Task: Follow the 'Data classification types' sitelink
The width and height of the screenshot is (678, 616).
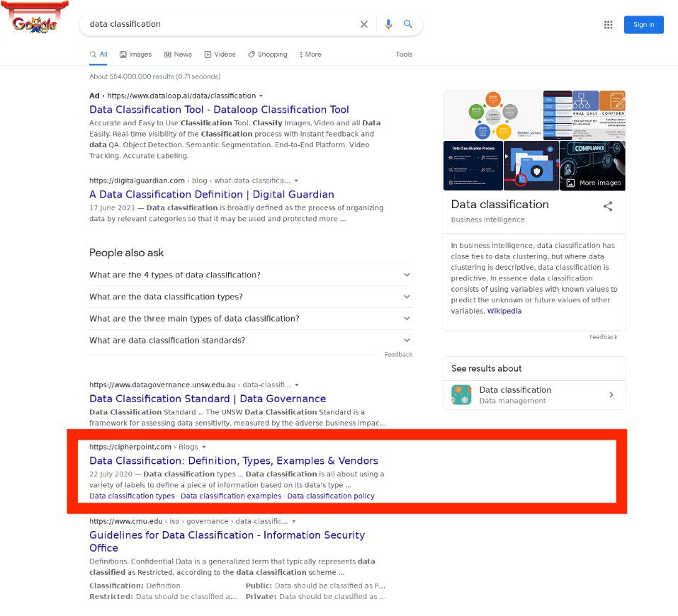Action: 132,496
